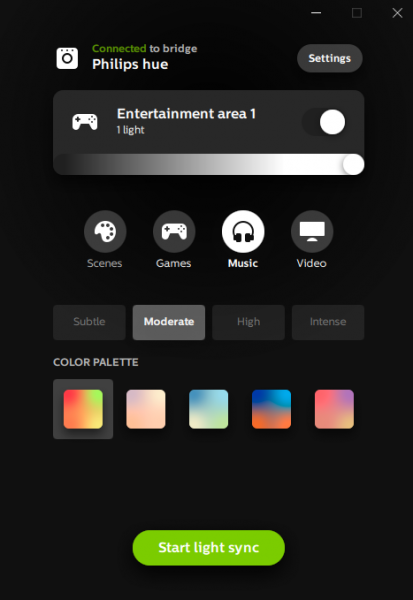Open the Settings button
Viewport: 413px width, 600px height.
point(330,58)
